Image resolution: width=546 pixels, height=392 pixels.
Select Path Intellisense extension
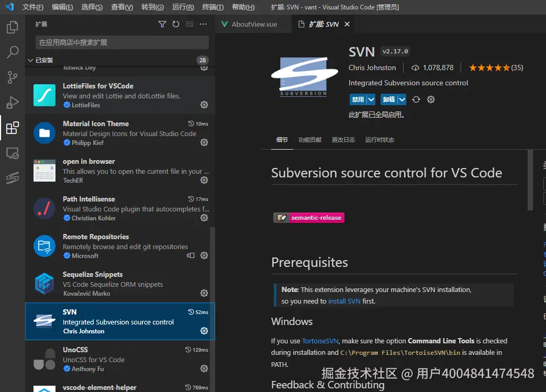[x=120, y=208]
